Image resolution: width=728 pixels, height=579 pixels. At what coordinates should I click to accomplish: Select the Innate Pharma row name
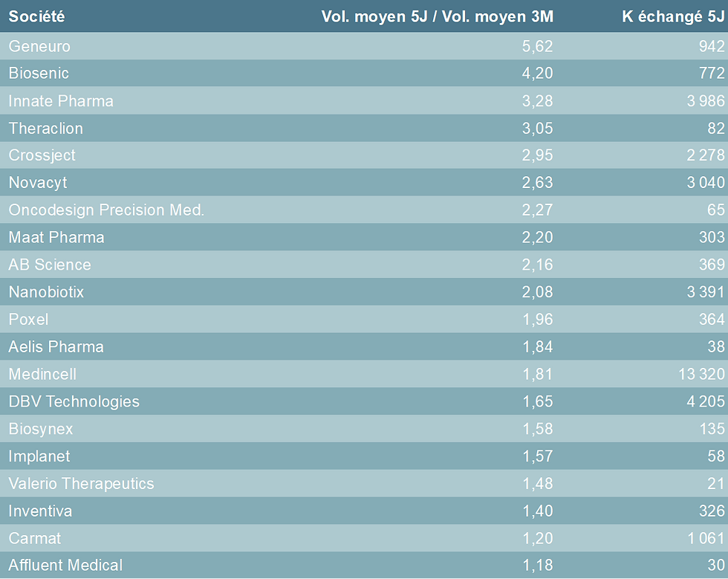[61, 101]
